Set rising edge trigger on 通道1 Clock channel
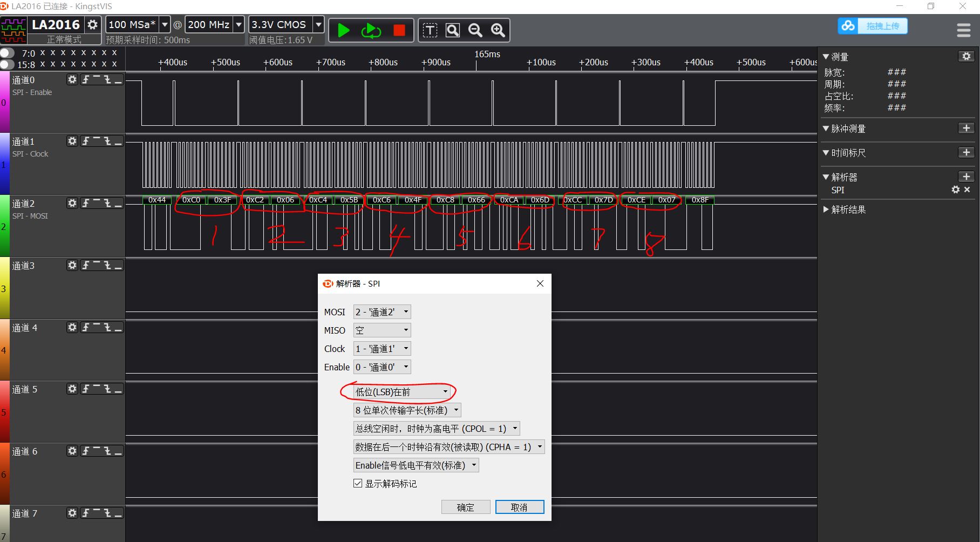Image resolution: width=980 pixels, height=542 pixels. click(x=85, y=141)
